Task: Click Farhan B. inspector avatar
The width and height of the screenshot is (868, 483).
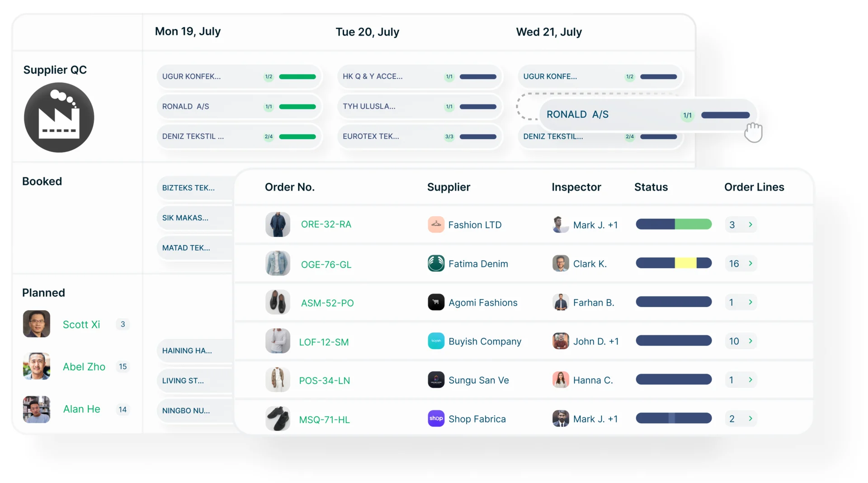Action: tap(561, 302)
